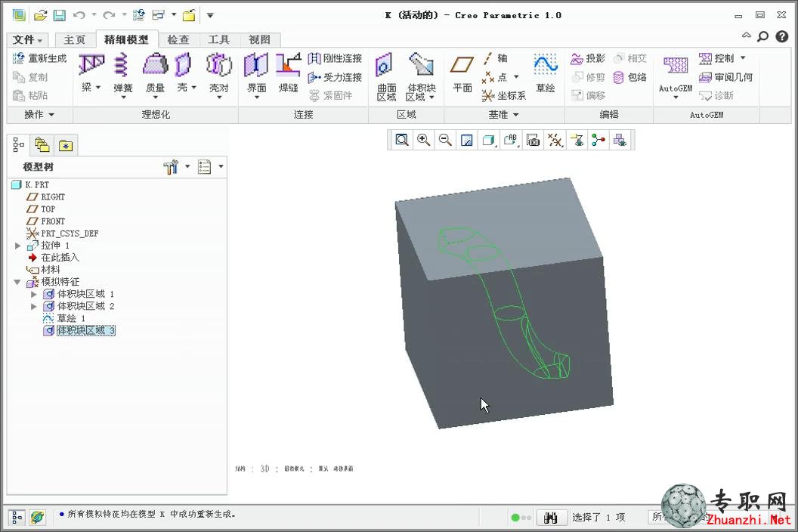
Task: Switch to the 主页 tab
Action: (x=74, y=40)
